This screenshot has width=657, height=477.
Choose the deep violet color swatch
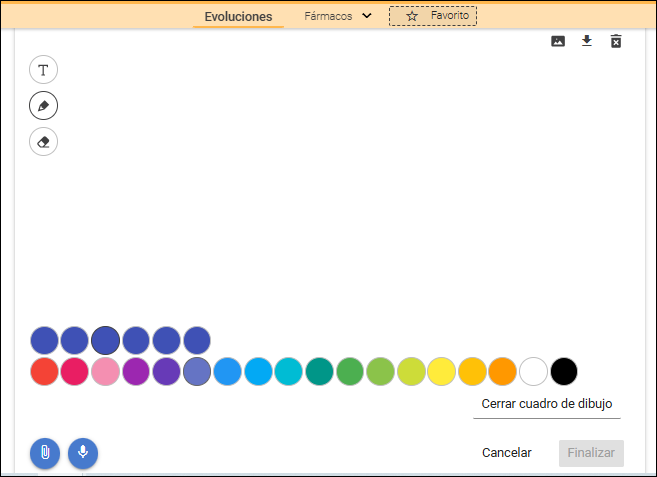click(166, 371)
